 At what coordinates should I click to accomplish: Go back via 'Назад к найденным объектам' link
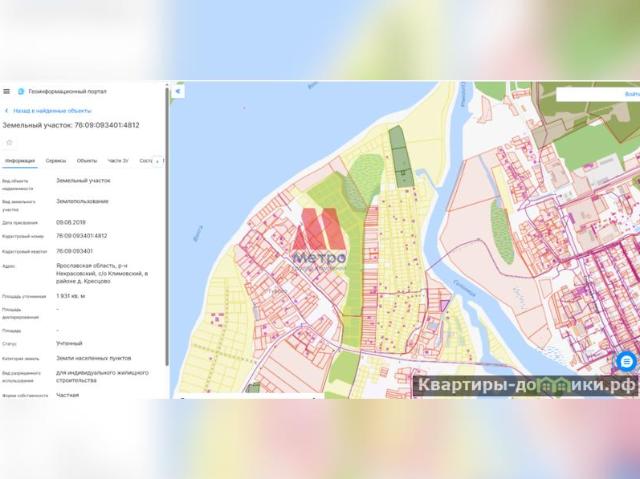[52, 111]
